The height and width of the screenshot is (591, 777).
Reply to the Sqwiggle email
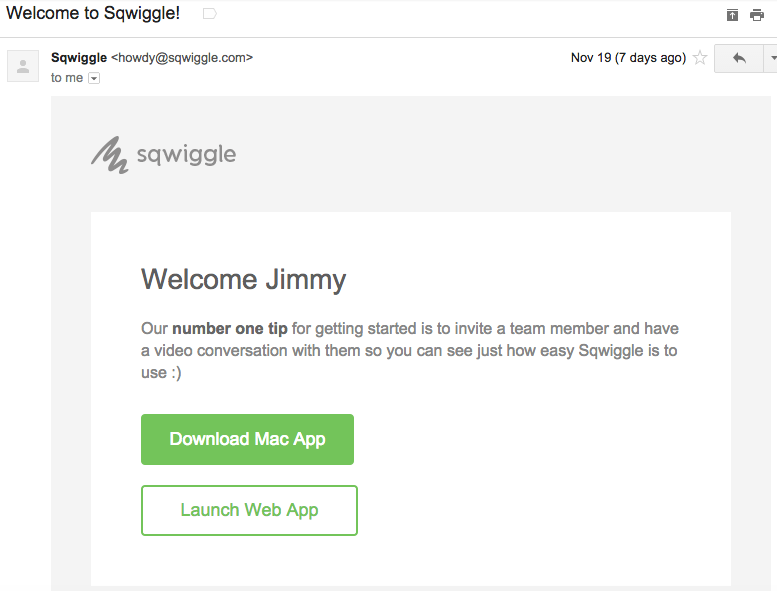[739, 58]
